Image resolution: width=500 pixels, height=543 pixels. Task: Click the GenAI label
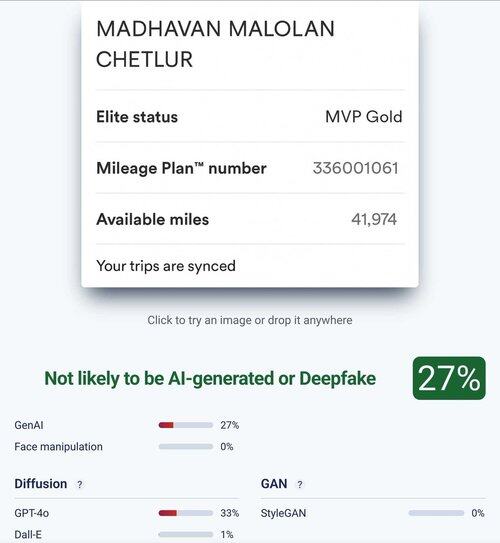[x=29, y=425]
